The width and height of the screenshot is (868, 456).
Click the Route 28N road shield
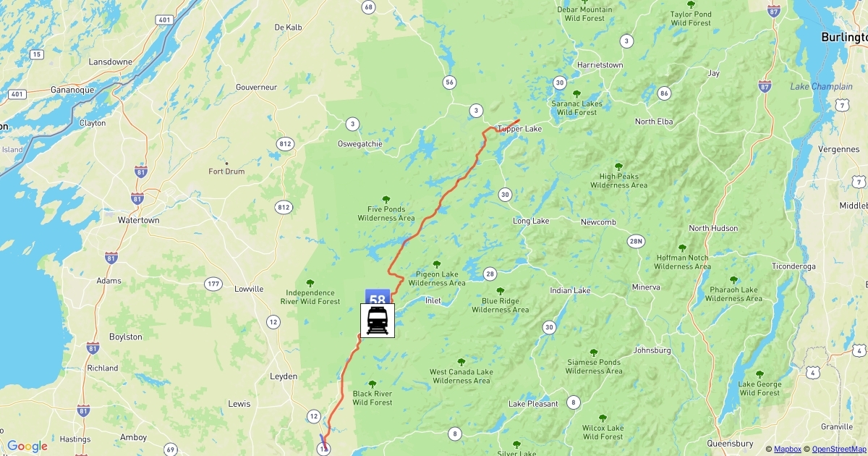[x=636, y=242]
